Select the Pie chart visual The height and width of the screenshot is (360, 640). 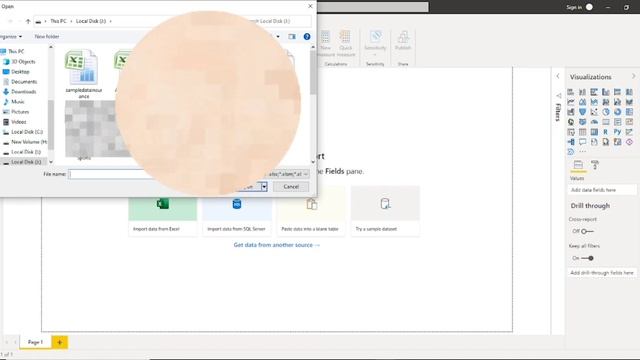coord(606,112)
